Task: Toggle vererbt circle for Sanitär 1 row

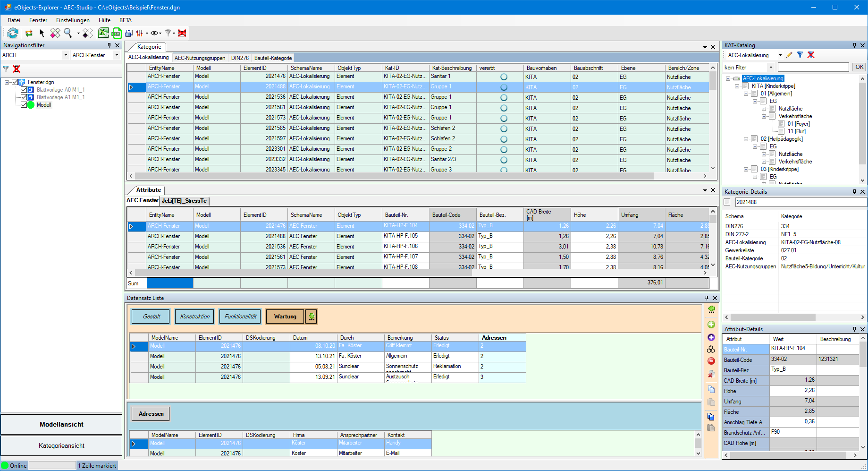Action: pyautogui.click(x=504, y=77)
